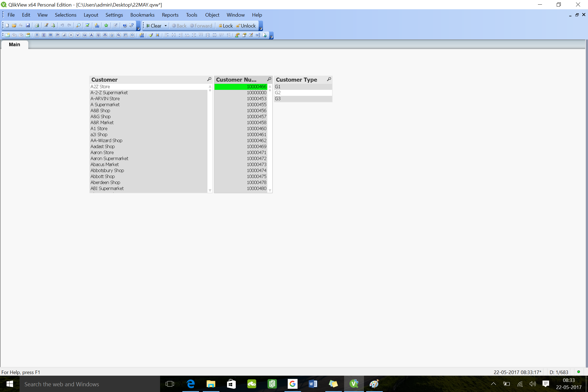Click the Lock selections button

[226, 26]
